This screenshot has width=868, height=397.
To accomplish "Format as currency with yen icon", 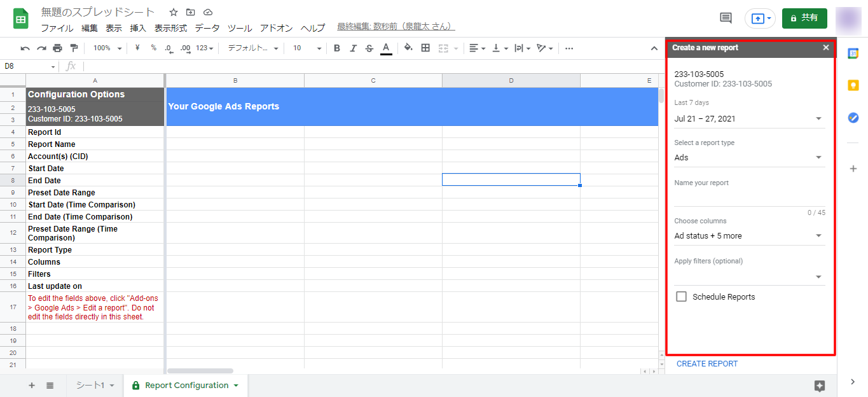I will [x=137, y=48].
